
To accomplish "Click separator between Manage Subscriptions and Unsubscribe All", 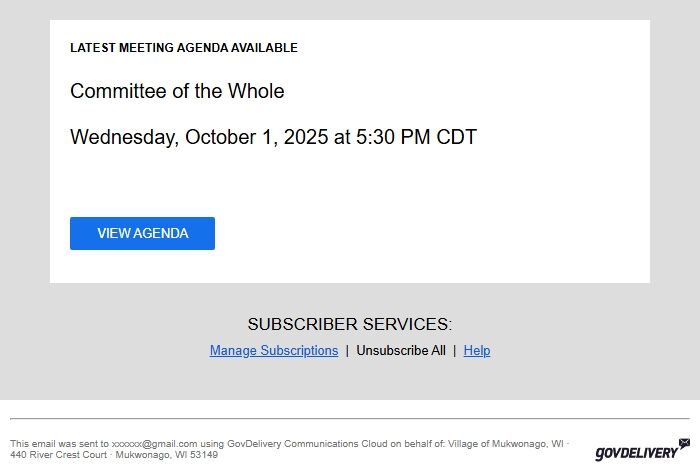I will pyautogui.click(x=347, y=351).
